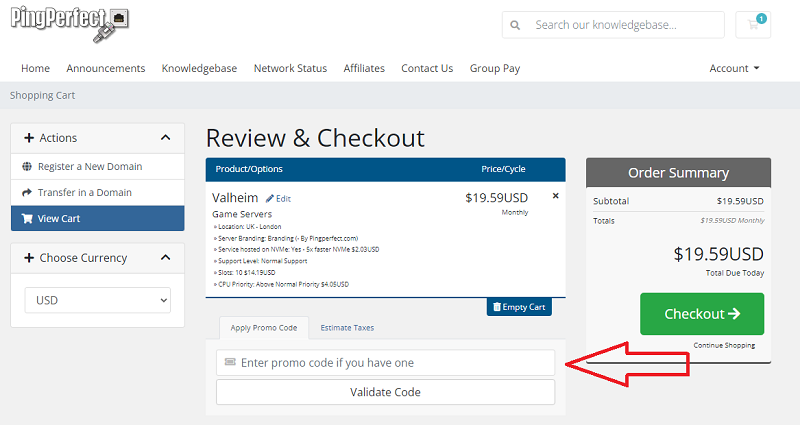800x425 pixels.
Task: Click the green Checkout button
Action: coord(702,314)
